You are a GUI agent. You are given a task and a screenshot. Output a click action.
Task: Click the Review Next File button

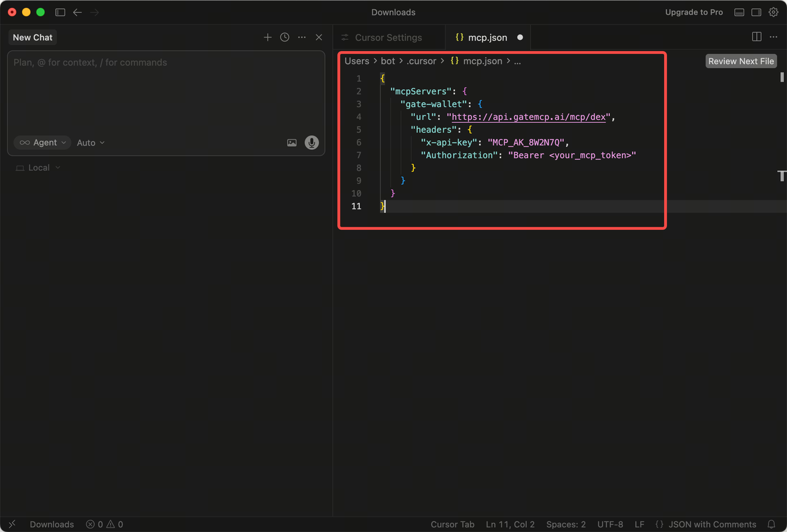(741, 61)
